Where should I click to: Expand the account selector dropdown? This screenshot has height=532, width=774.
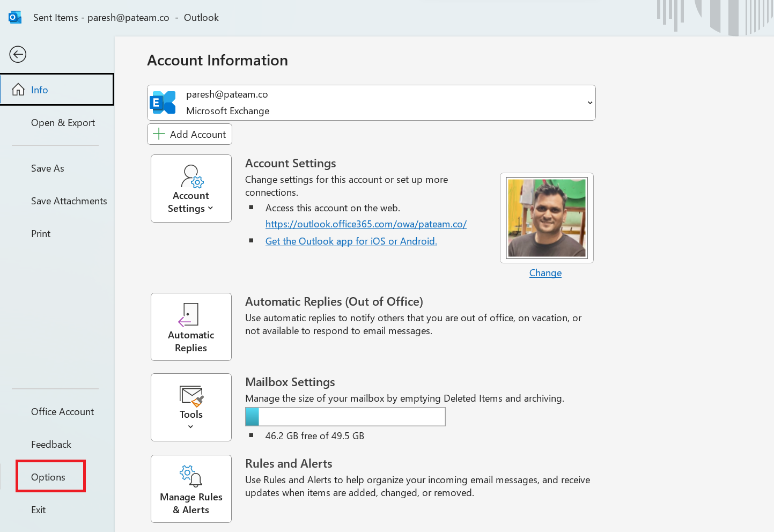(589, 102)
